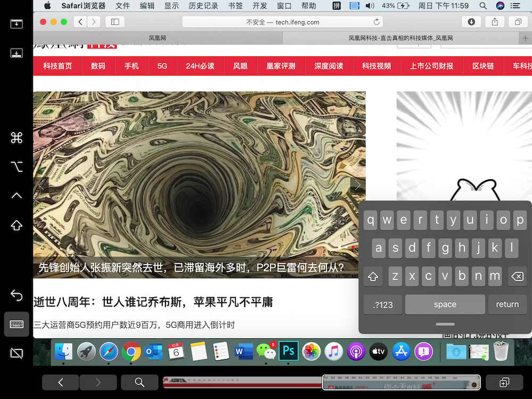The image size is (532, 399).
Task: Open the 历史记录 menu in menu bar
Action: (203, 6)
